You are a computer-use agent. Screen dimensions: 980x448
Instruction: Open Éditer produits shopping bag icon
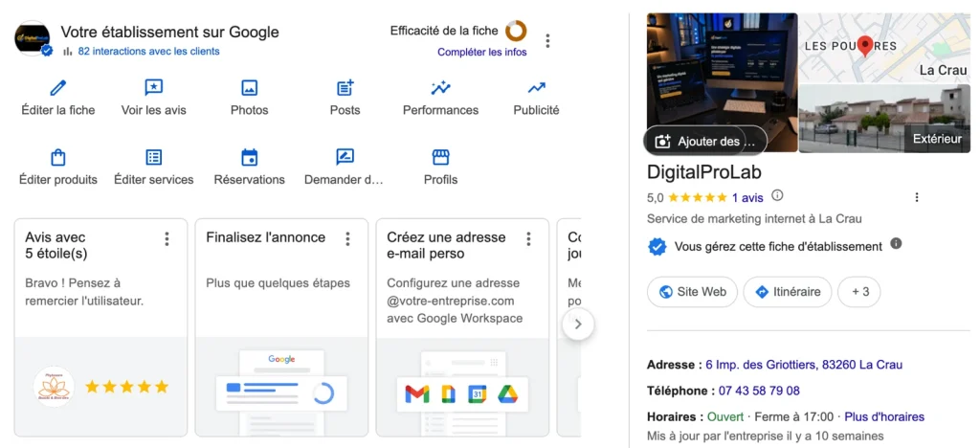click(x=58, y=157)
